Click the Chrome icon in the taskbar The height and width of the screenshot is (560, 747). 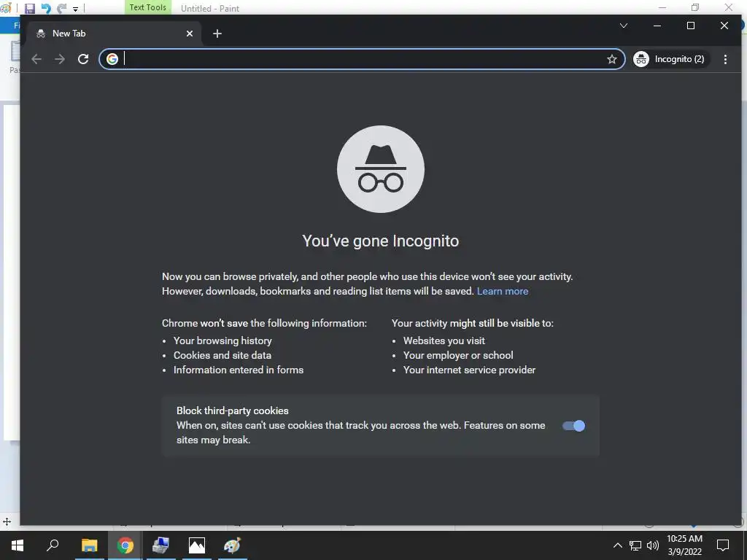tap(125, 545)
